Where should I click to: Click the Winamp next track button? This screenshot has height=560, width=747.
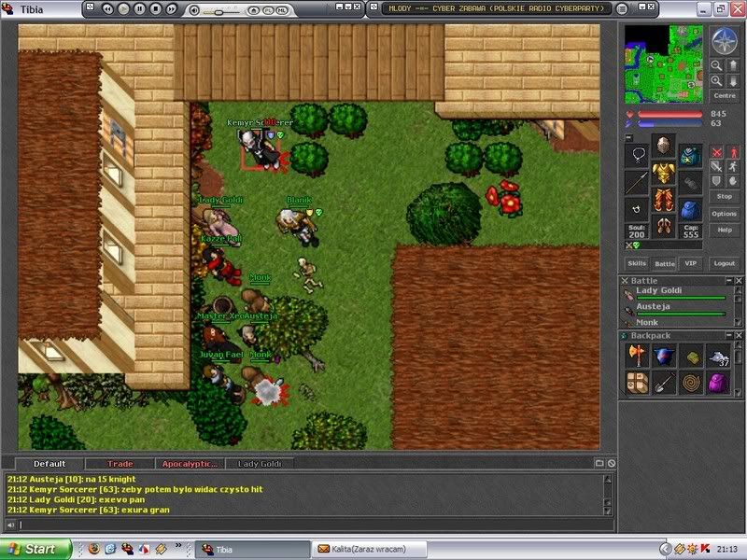(172, 8)
